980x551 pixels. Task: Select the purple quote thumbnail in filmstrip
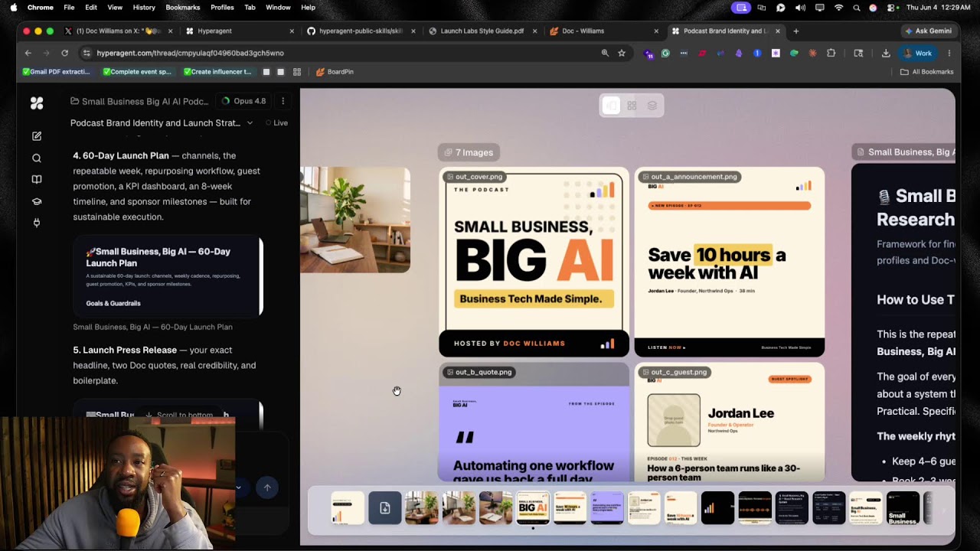pos(607,508)
